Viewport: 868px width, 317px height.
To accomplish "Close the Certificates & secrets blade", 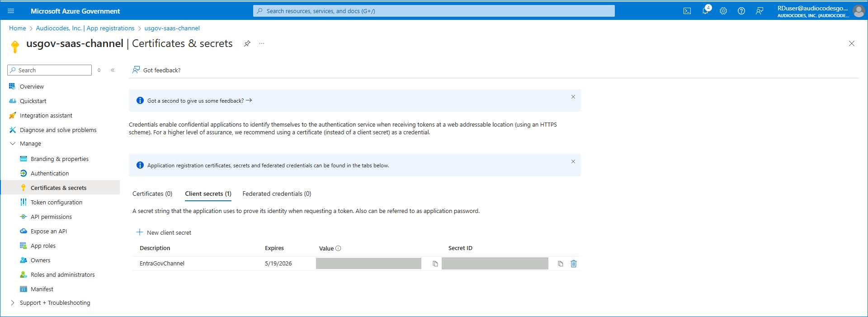I will pos(852,43).
